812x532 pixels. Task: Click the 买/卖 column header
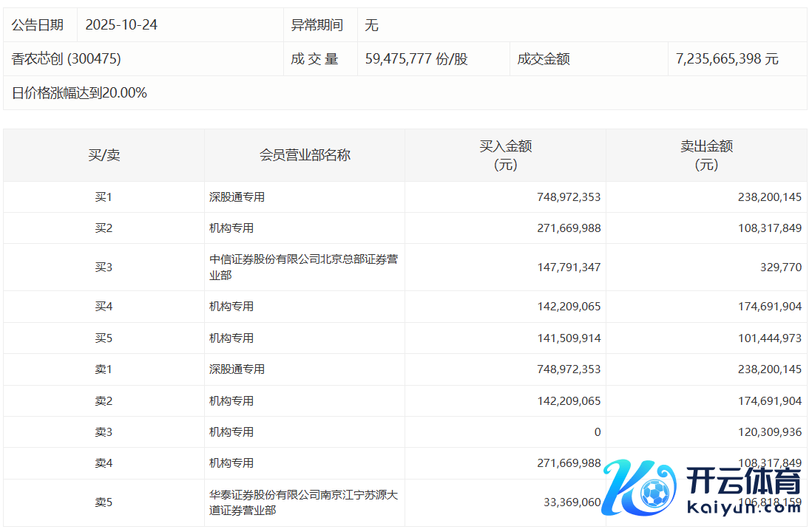tap(104, 155)
